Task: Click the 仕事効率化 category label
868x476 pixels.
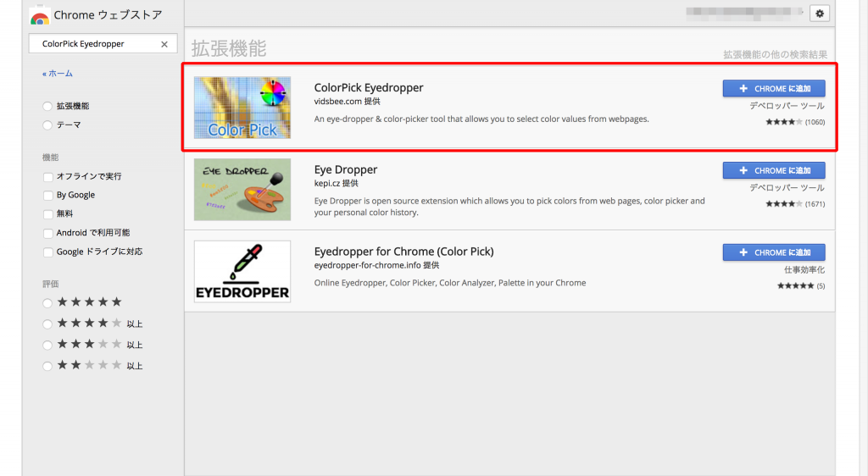Action: pyautogui.click(x=804, y=270)
